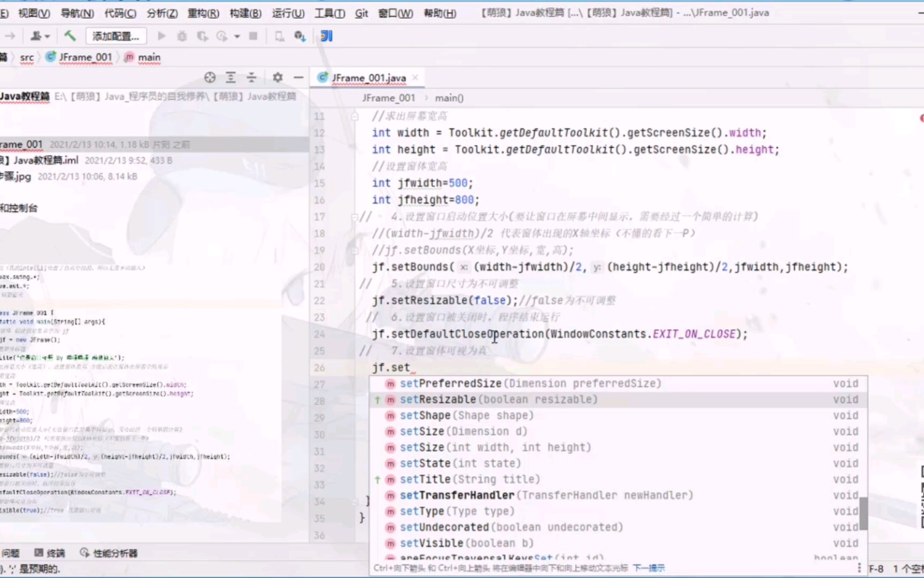
Task: Click line 20 setBounds code line
Action: (610, 267)
